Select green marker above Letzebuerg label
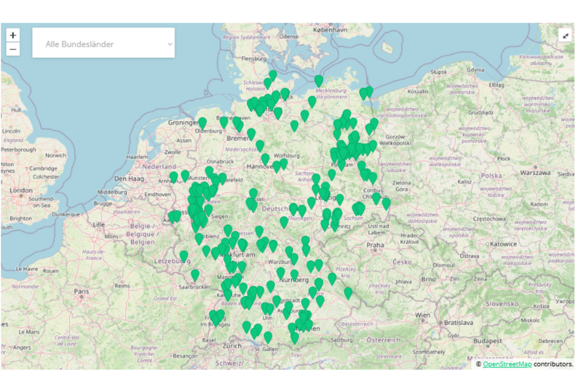This screenshot has height=392, width=576. pyautogui.click(x=184, y=255)
